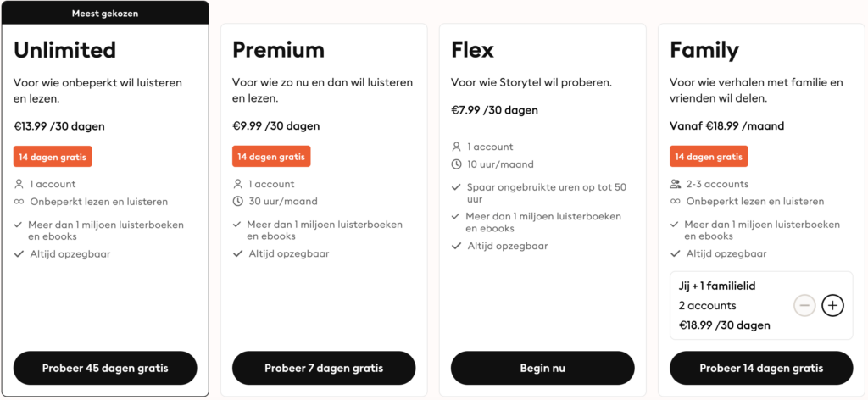Viewport: 868px width, 400px height.
Task: Click the infinity icon in Family plan
Action: 676,202
